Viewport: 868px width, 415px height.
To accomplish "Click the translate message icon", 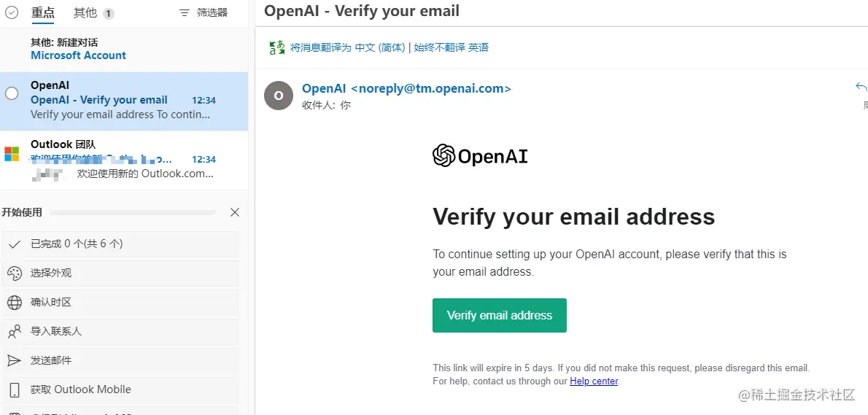I will [x=277, y=48].
